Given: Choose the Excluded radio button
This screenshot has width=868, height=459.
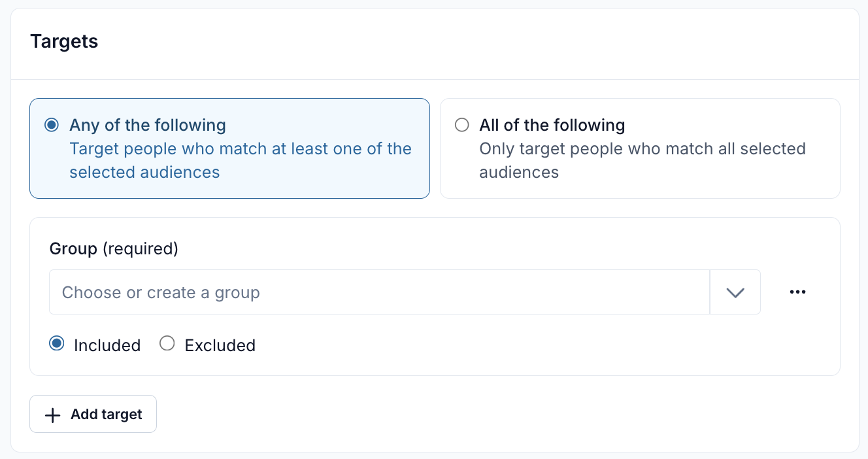Looking at the screenshot, I should [167, 344].
